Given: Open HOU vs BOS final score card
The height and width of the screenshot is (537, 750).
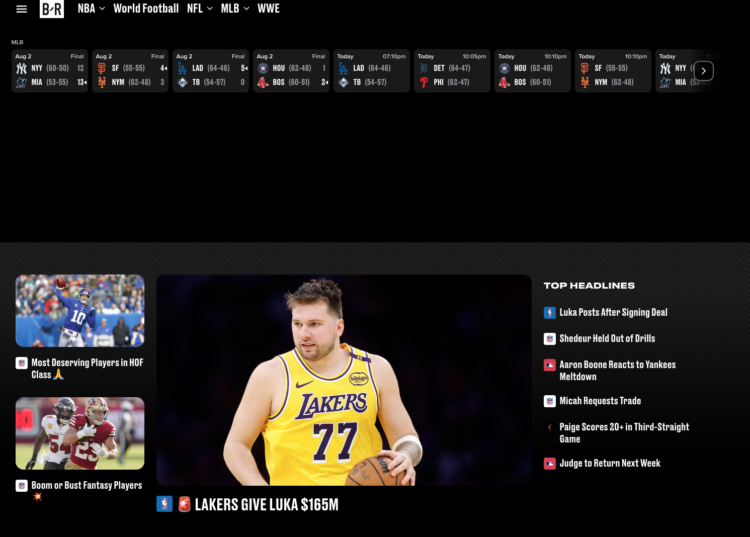Looking at the screenshot, I should (291, 70).
